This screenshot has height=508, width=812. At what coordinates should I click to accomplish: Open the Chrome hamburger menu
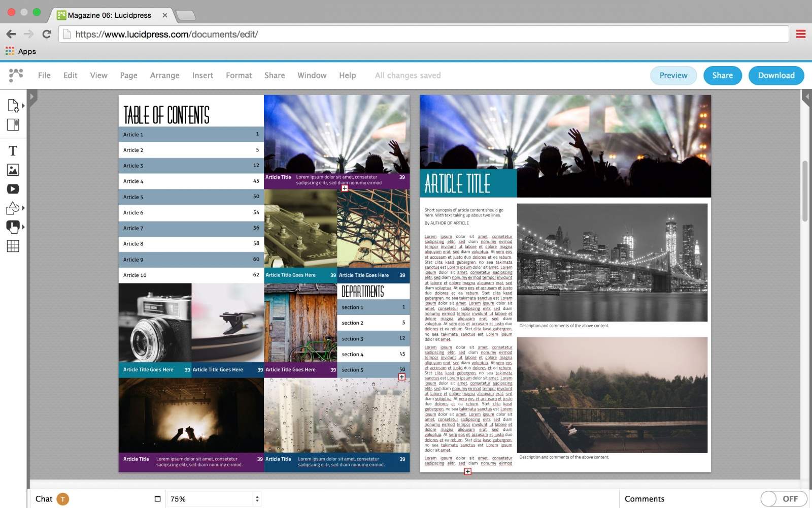pyautogui.click(x=801, y=34)
